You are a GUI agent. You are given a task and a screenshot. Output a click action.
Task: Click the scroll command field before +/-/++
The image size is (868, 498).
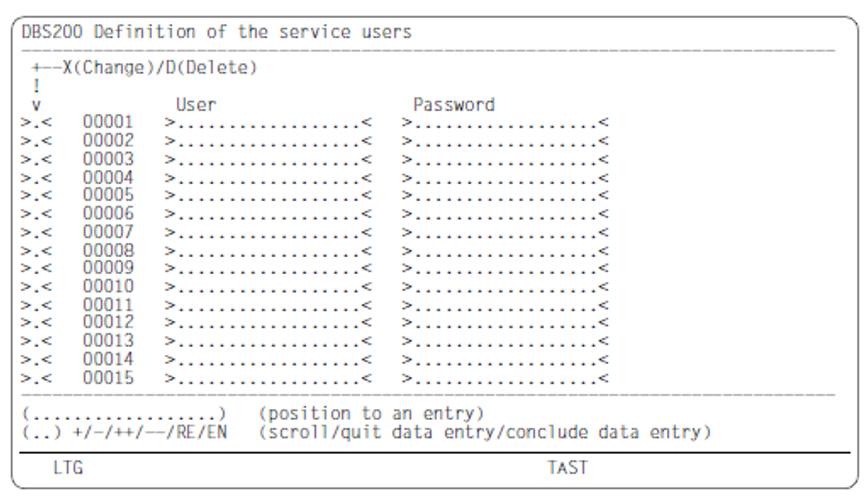click(x=41, y=433)
